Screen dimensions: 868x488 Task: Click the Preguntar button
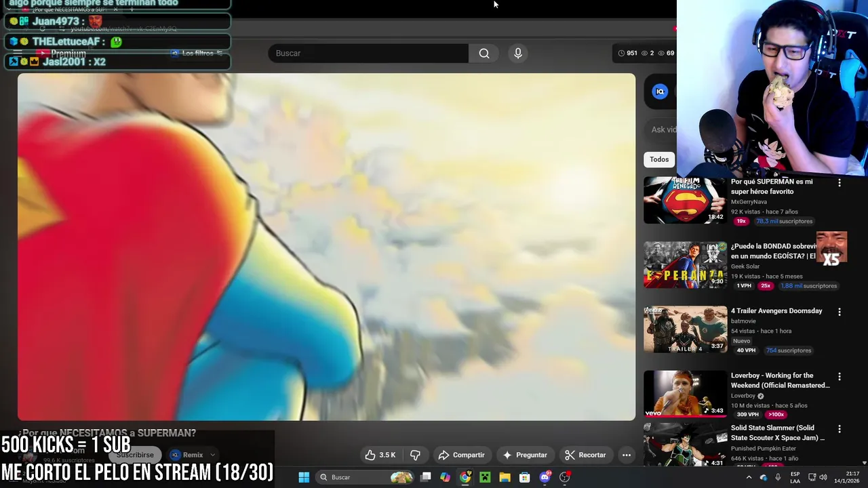(x=524, y=455)
